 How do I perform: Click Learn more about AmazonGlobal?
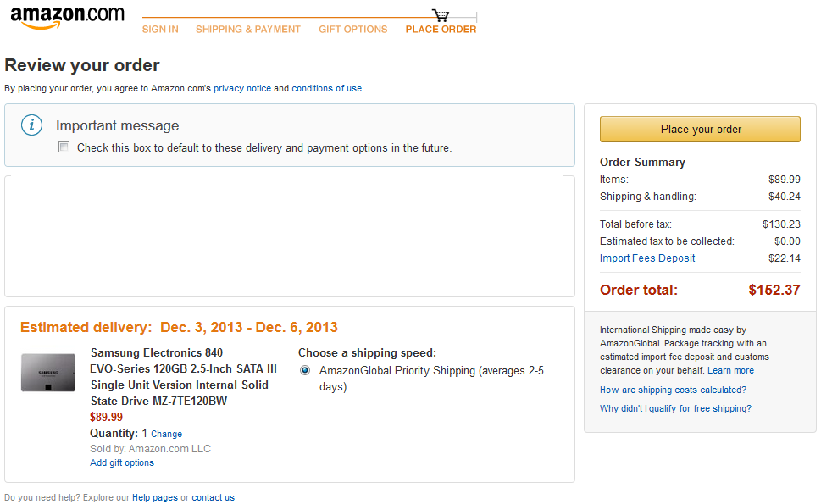730,370
